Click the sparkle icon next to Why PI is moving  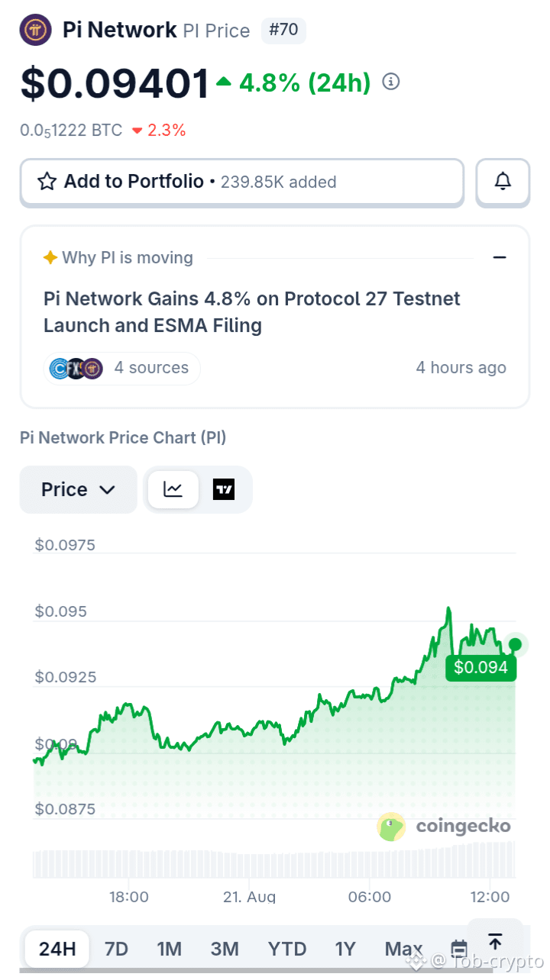tap(50, 257)
